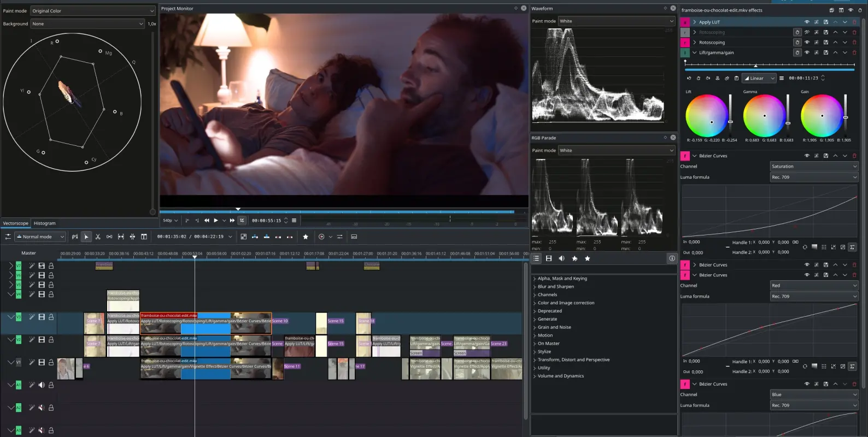The image size is (868, 437).
Task: Click keyframe toggle on enabled Rotoscoping effect
Action: tap(797, 42)
